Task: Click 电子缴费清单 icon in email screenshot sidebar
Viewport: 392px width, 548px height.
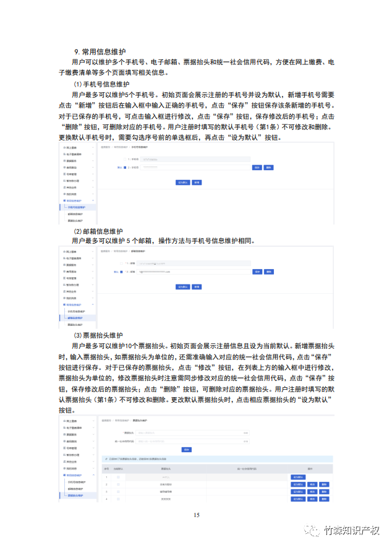Action: [x=64, y=259]
